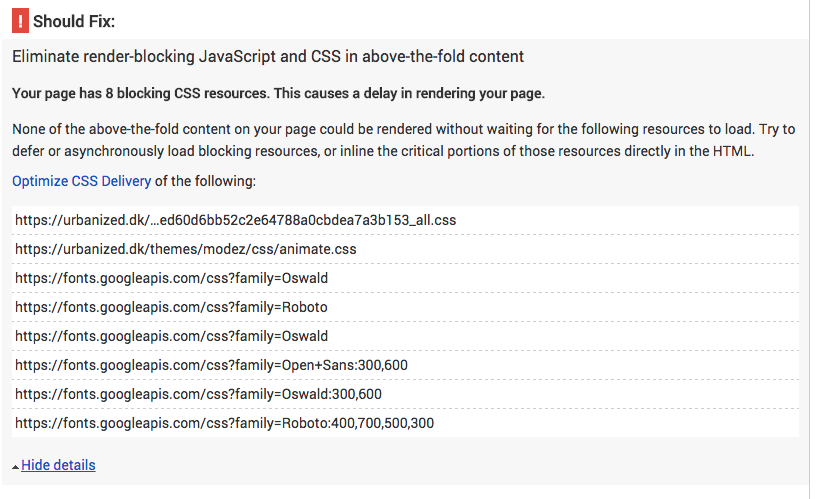
Task: Click the animate.css resource URL row
Action: click(x=185, y=248)
